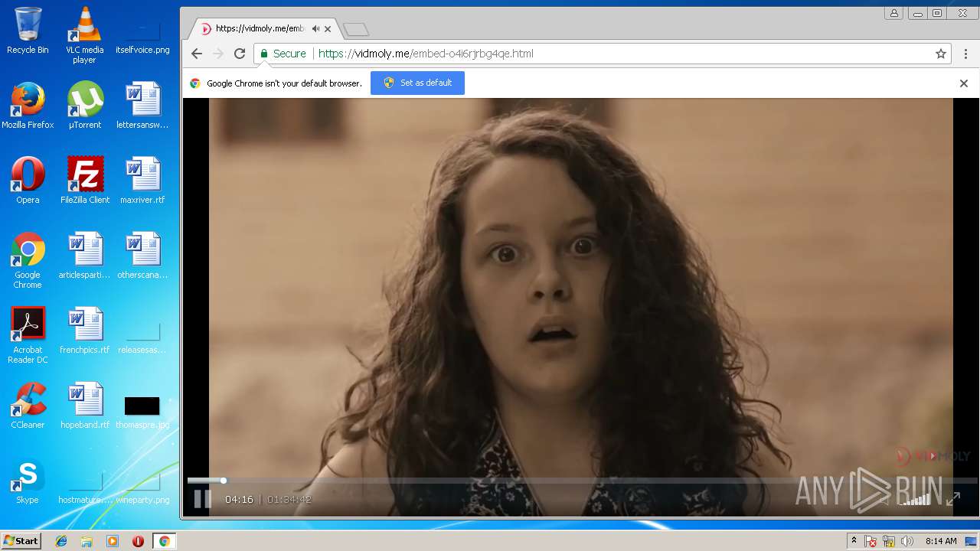This screenshot has width=980, height=551.
Task: Open the Chrome menu with three dots
Action: (966, 54)
